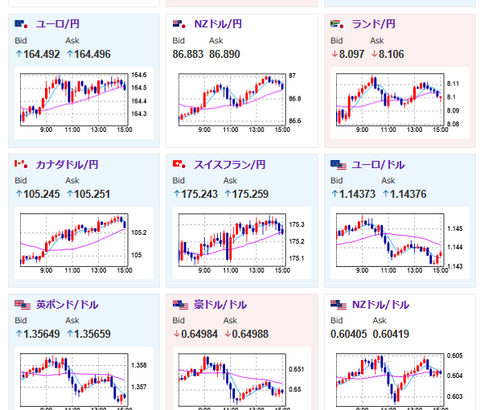Open the カナダドル/円 link
Viewport: 480px width, 410px height.
67,165
